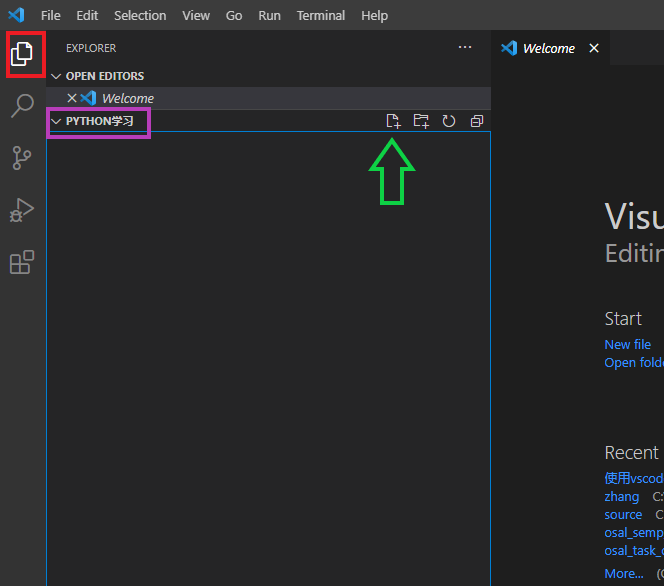
Task: Create a new folder in PYTHON学习
Action: pyautogui.click(x=421, y=121)
